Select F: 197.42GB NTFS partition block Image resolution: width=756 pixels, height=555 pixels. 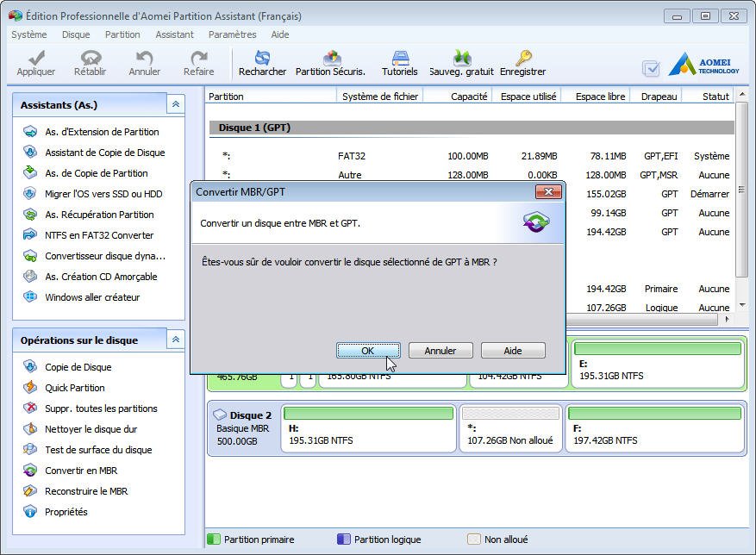click(655, 428)
